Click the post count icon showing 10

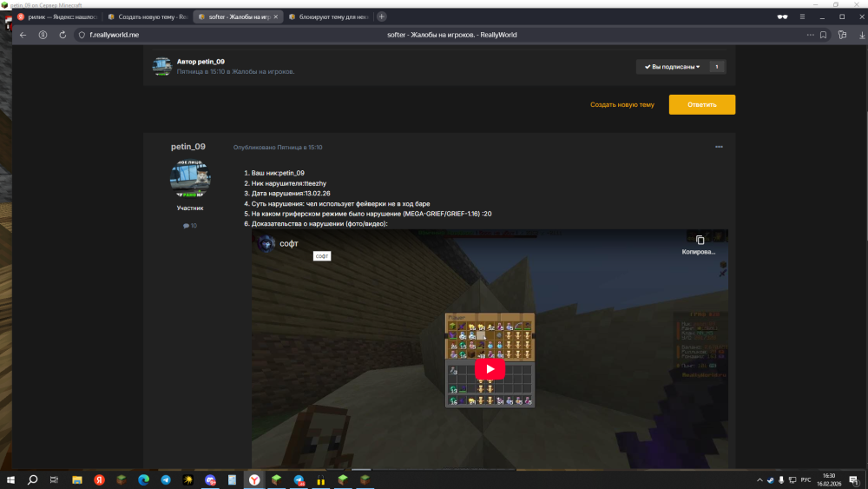190,226
